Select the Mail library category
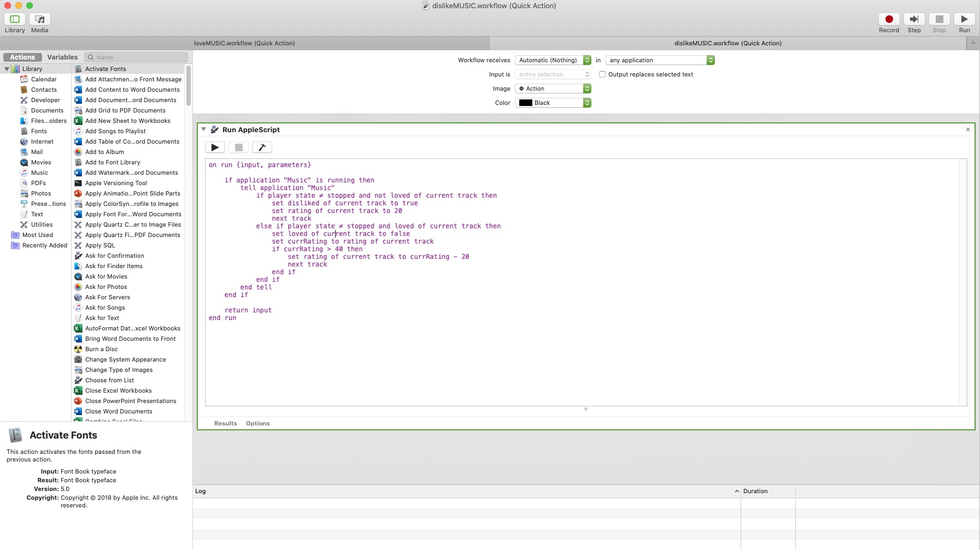This screenshot has width=980, height=550. (x=36, y=152)
